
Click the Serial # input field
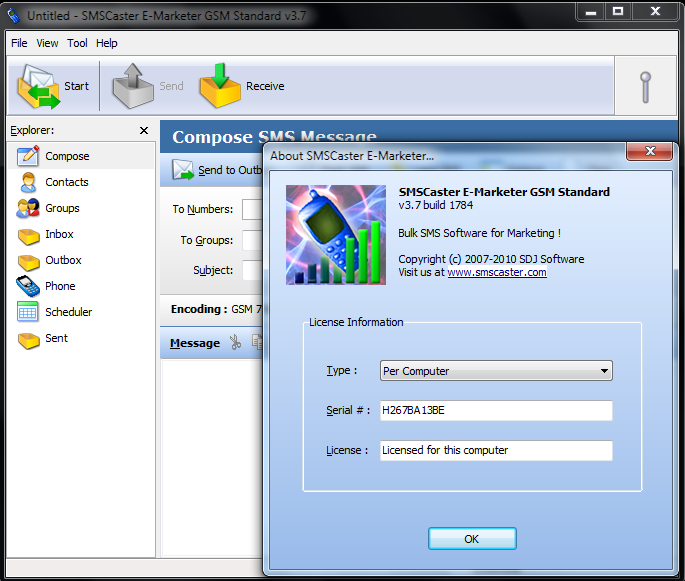pos(496,410)
